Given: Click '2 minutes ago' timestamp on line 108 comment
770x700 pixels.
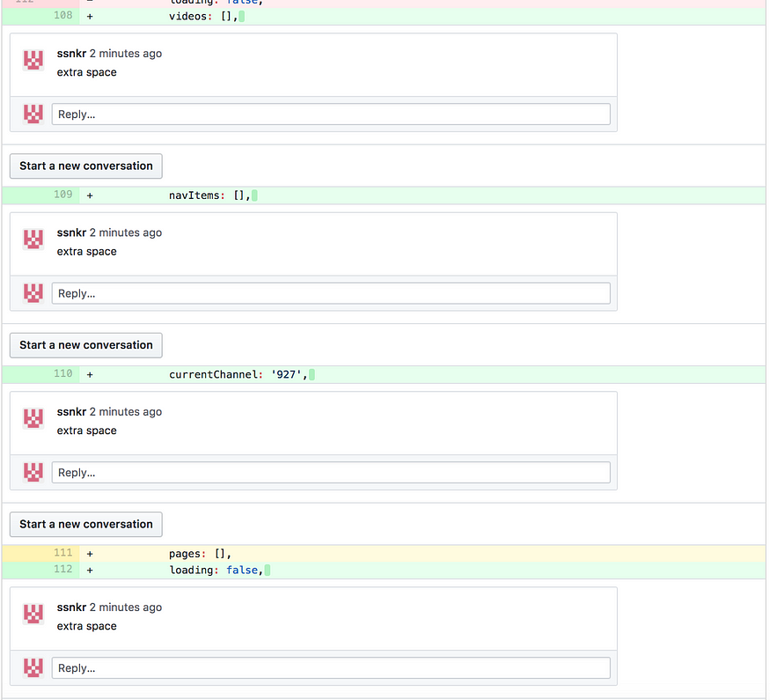Looking at the screenshot, I should [x=126, y=54].
